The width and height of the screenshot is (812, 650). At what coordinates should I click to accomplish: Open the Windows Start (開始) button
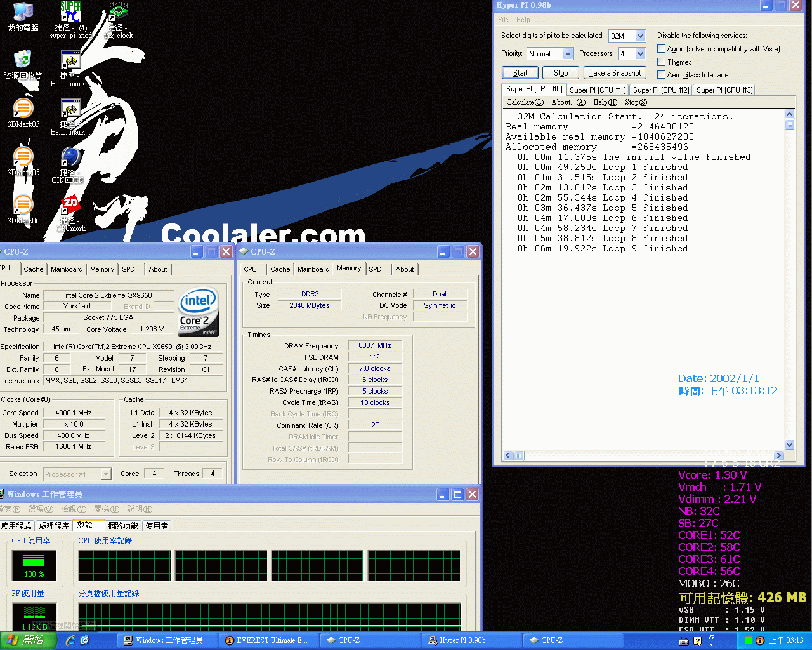coord(28,640)
